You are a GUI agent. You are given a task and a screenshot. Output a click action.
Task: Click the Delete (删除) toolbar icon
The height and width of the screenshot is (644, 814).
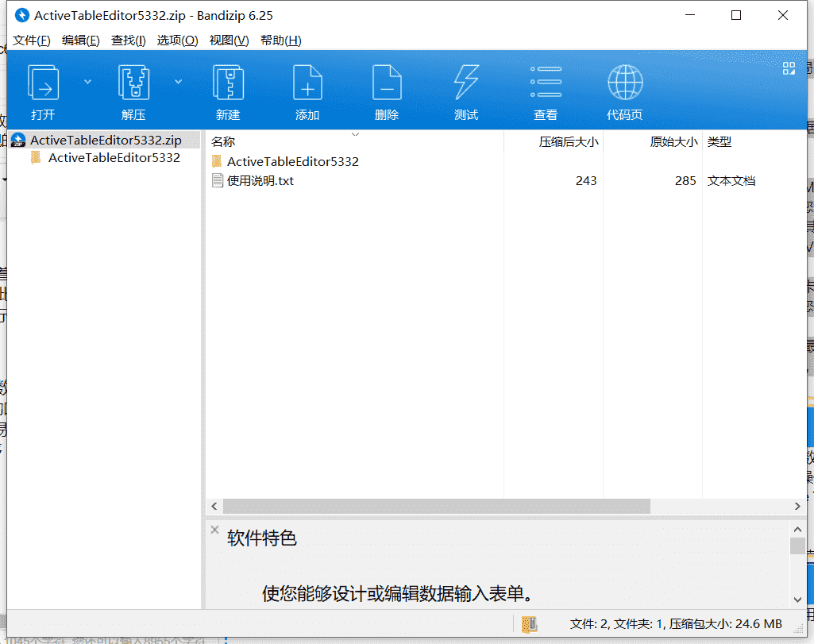[387, 83]
